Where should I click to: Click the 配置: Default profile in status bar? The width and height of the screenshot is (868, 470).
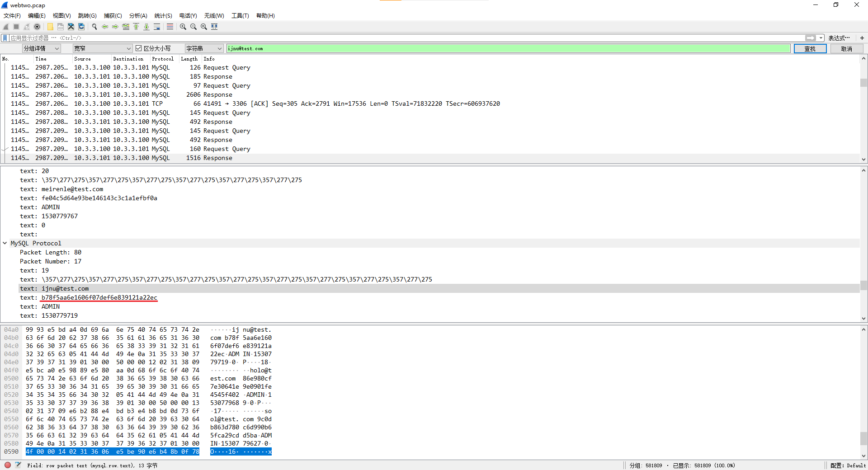[848, 465]
